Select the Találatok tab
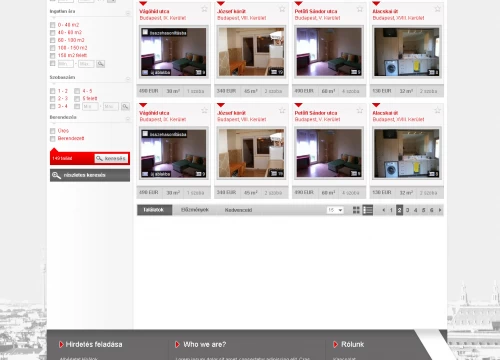 point(154,210)
